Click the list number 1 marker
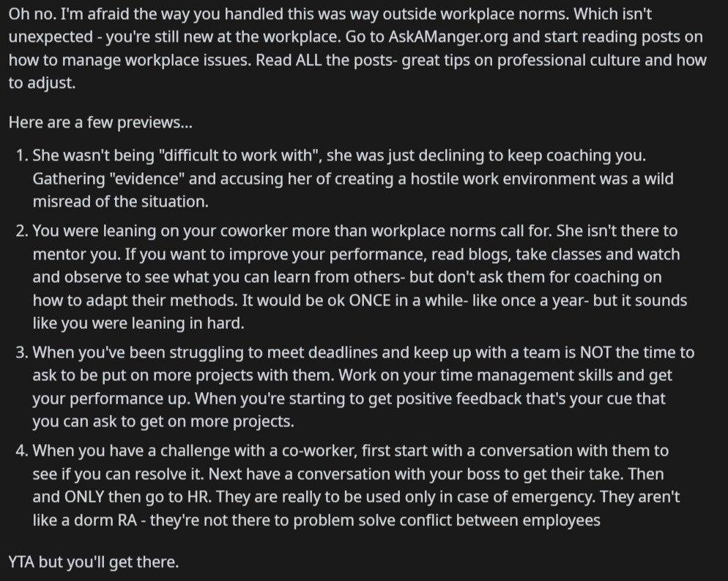728x581 pixels. tap(22, 155)
